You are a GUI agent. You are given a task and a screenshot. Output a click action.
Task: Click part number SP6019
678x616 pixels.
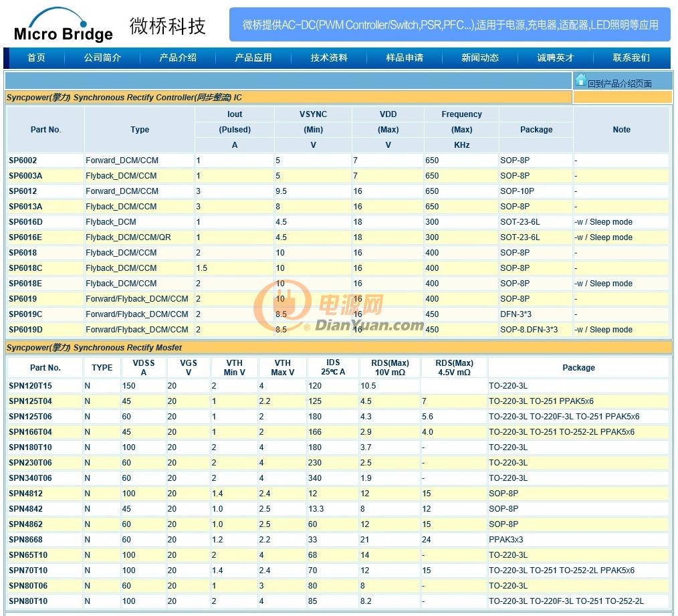[x=23, y=298]
